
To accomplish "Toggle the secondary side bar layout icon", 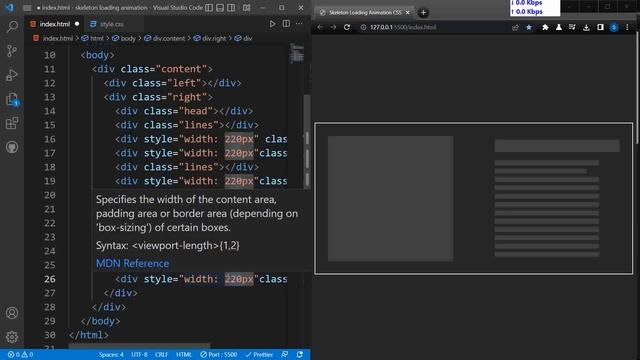I will point(231,8).
